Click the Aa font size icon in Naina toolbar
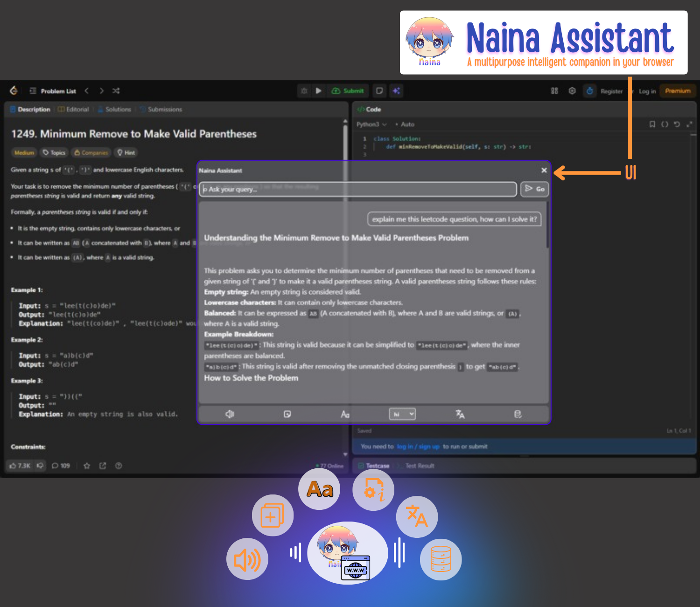The width and height of the screenshot is (700, 607). click(345, 414)
